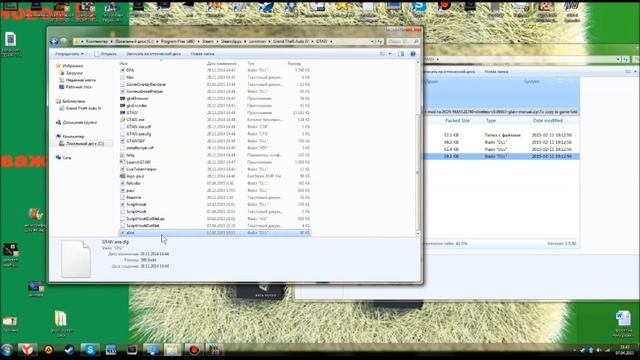Select the LiveTokenHelper file

click(141, 169)
